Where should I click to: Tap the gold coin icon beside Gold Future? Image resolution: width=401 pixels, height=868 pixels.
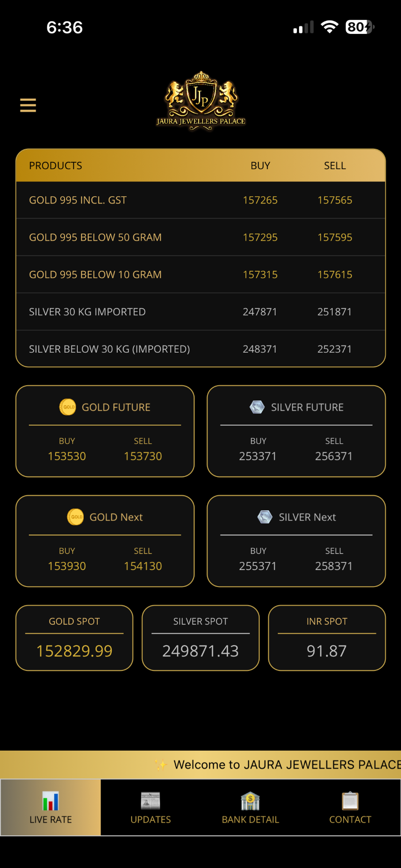(68, 407)
